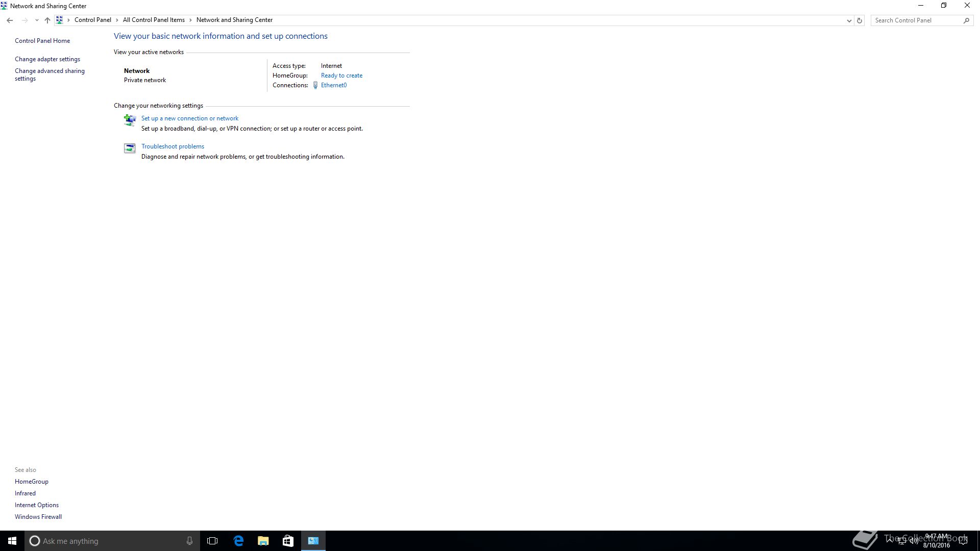Expand the address bar history dropdown

tap(849, 20)
